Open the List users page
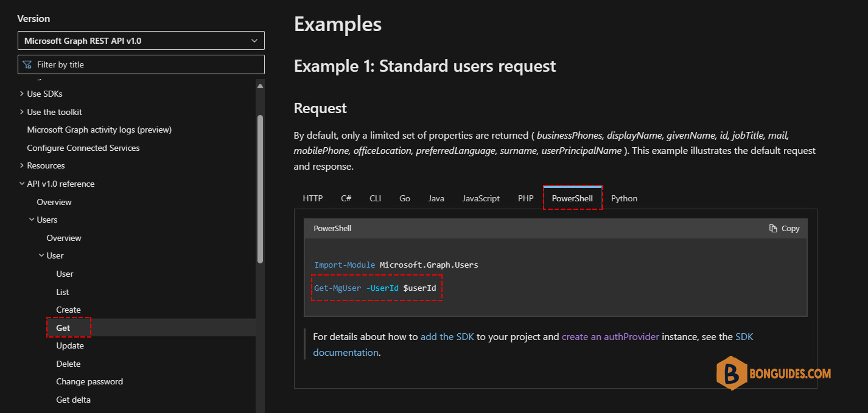This screenshot has height=413, width=868. [63, 292]
